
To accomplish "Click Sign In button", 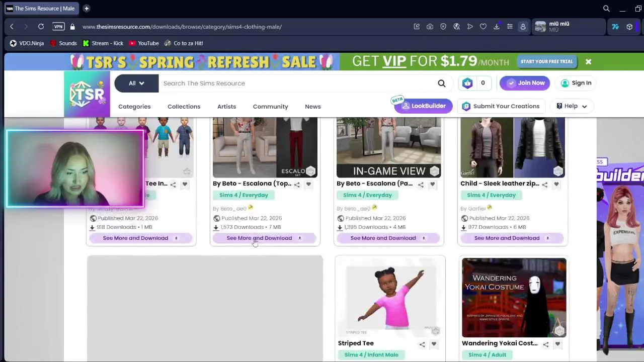I will (576, 83).
